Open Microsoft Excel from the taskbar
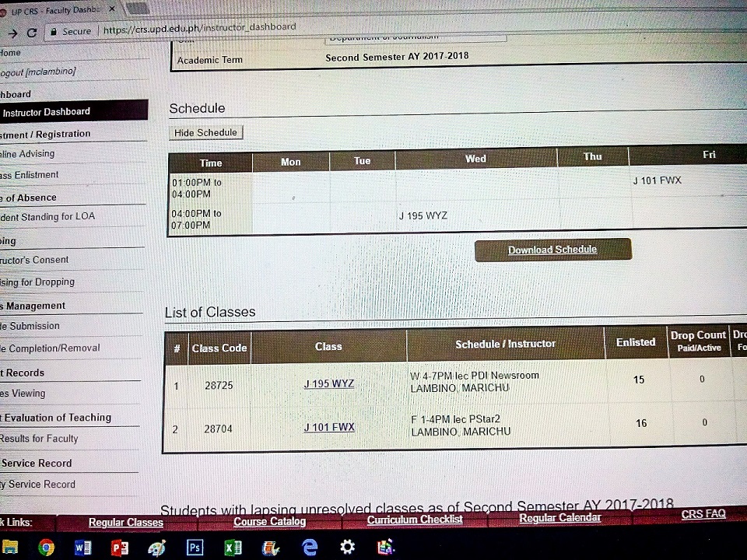Screen dimensions: 747x560 232,547
